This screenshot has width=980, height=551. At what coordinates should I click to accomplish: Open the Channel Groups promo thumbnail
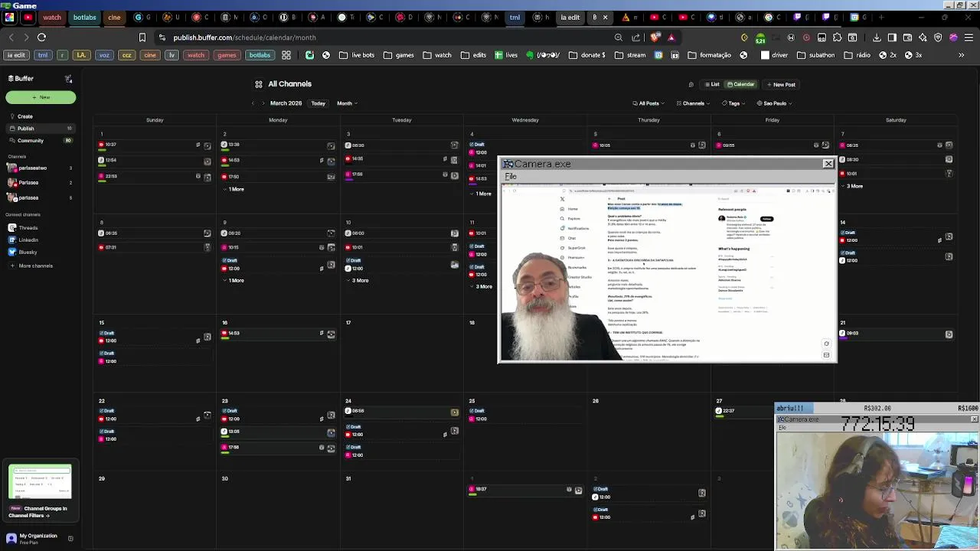tap(40, 482)
